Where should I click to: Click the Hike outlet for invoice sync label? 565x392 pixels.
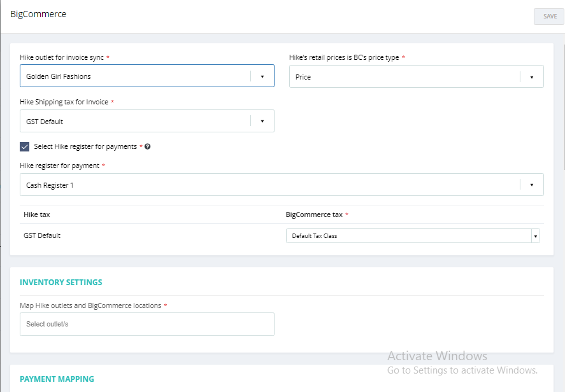click(x=62, y=58)
